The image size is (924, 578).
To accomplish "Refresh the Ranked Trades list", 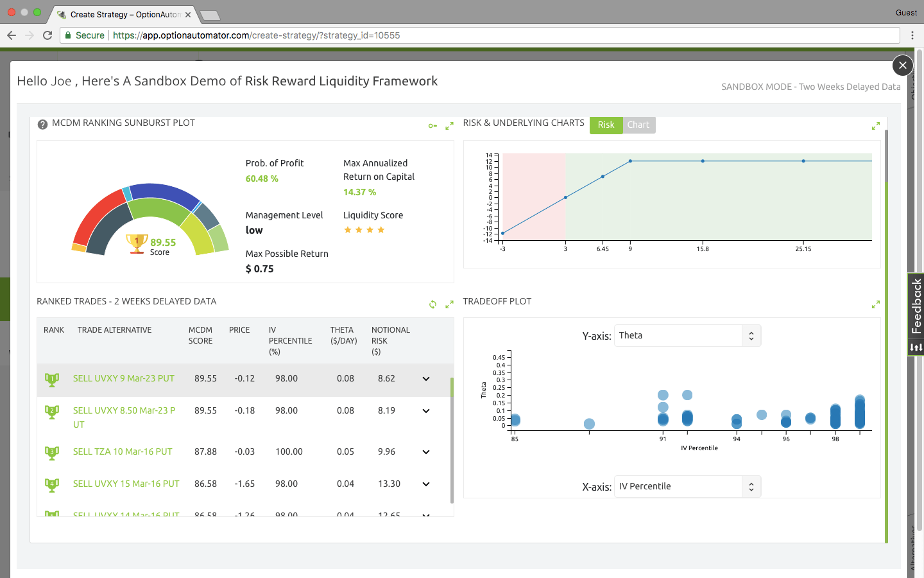I will click(432, 304).
